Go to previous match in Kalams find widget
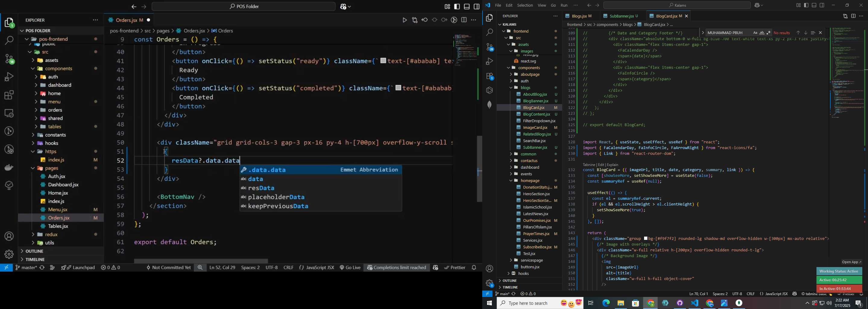Image resolution: width=868 pixels, height=309 pixels. (x=798, y=33)
